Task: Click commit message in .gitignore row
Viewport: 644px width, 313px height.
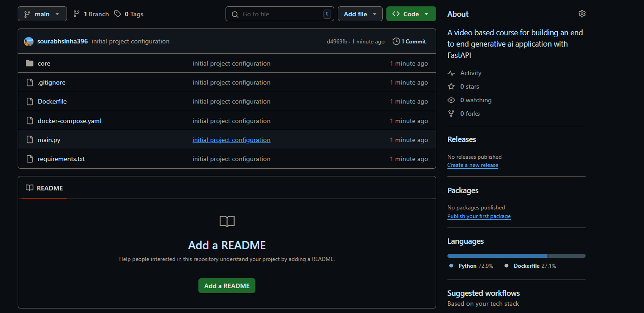Action: point(231,82)
